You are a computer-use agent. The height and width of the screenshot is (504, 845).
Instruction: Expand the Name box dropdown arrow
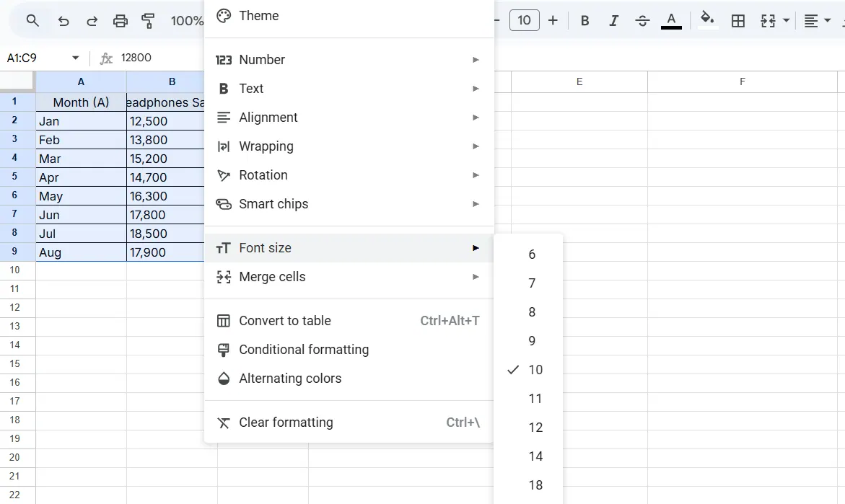click(x=75, y=58)
